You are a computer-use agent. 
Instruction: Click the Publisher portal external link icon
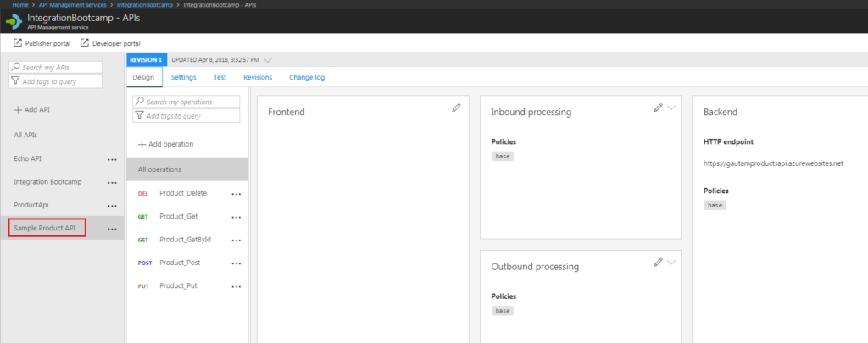click(18, 42)
